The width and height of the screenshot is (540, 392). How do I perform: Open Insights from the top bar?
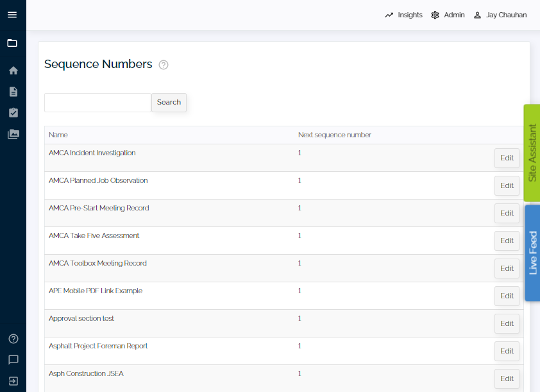403,15
